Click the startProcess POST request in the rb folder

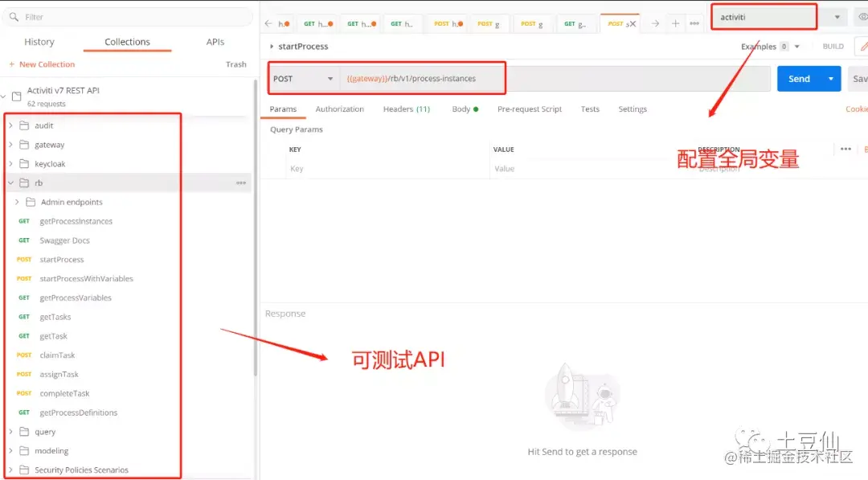tap(62, 259)
